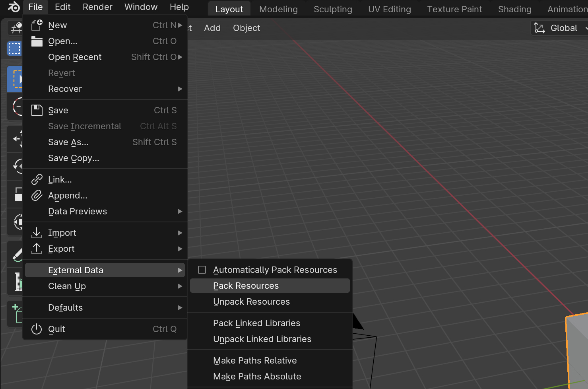588x389 pixels.
Task: Click the Save floppy disk icon
Action: point(37,110)
